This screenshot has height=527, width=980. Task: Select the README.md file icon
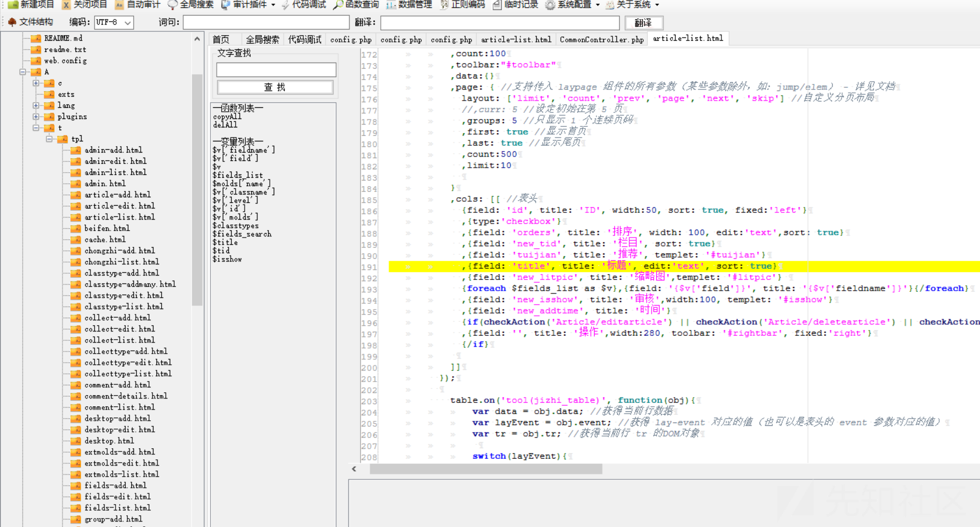36,38
